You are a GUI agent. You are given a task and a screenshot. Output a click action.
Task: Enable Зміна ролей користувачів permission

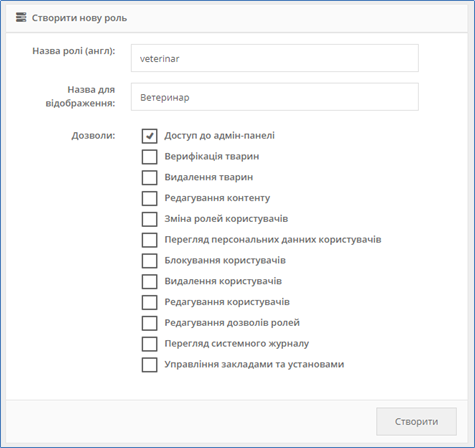point(149,219)
